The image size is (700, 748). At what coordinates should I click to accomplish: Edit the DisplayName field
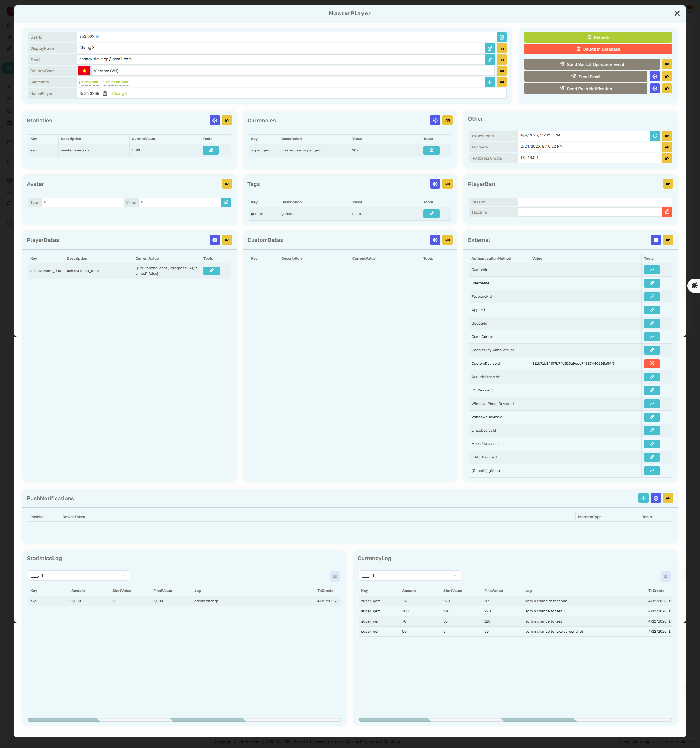(x=489, y=48)
